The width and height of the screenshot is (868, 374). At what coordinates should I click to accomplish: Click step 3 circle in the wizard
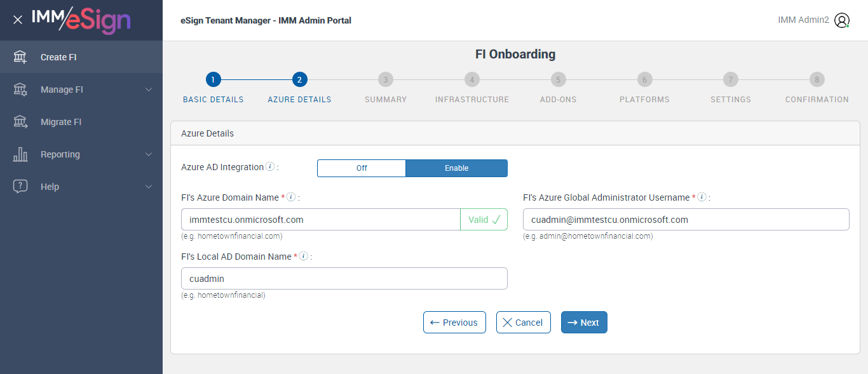click(x=385, y=79)
